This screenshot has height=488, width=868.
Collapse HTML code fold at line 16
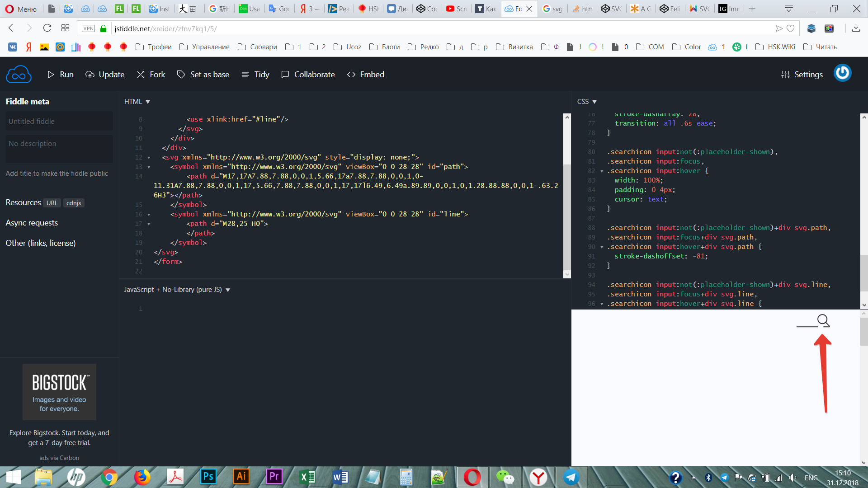pos(149,215)
